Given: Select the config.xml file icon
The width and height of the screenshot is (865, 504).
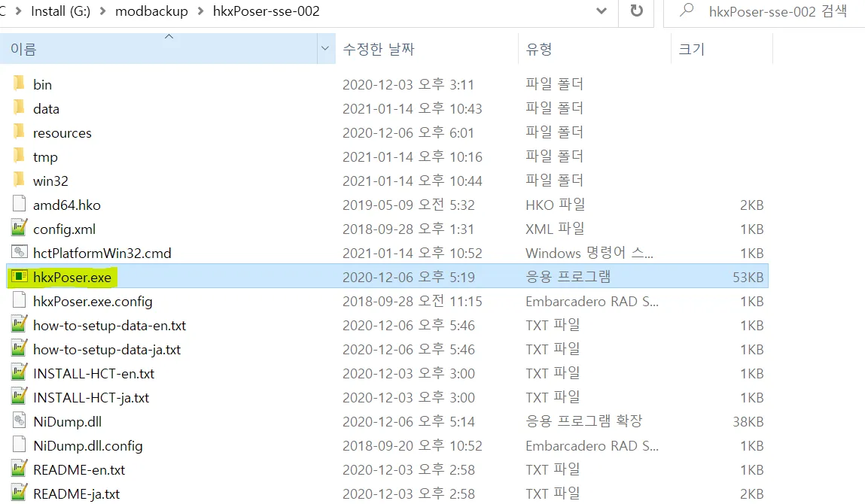Looking at the screenshot, I should [x=20, y=229].
